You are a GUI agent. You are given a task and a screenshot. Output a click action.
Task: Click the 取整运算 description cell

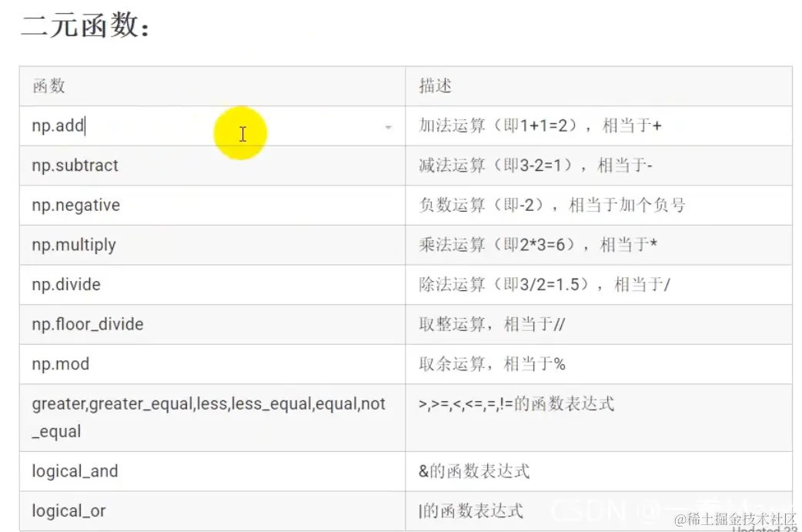click(599, 324)
